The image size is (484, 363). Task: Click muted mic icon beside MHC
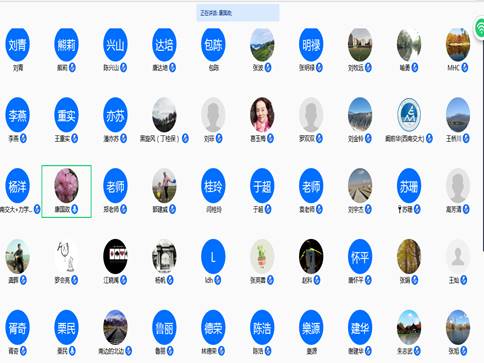[x=465, y=68]
